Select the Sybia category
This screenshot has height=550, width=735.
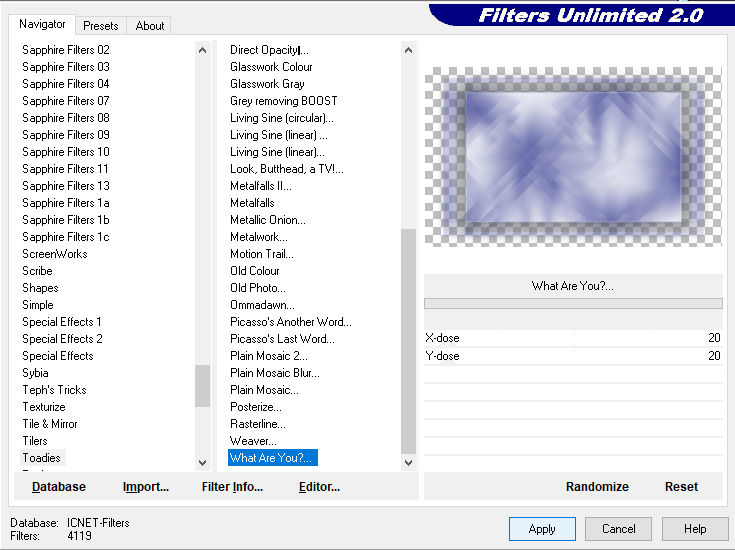35,373
